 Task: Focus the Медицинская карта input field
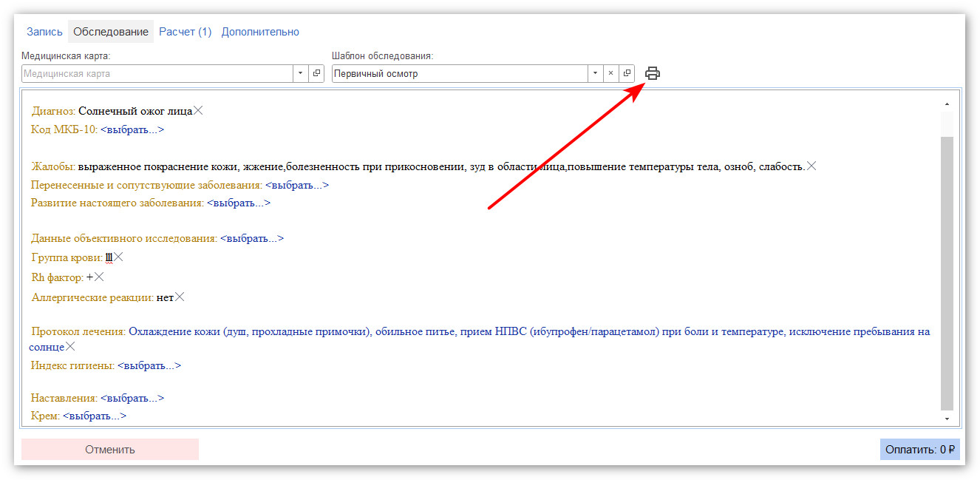point(157,73)
